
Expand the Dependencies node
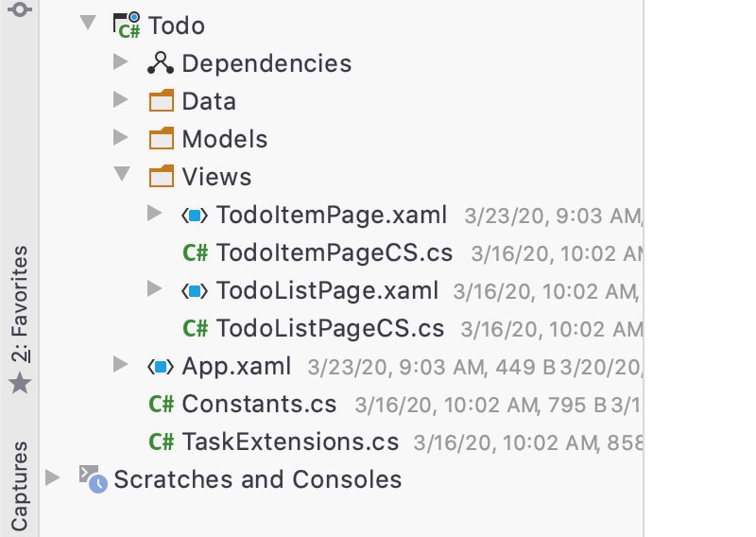[x=120, y=61]
